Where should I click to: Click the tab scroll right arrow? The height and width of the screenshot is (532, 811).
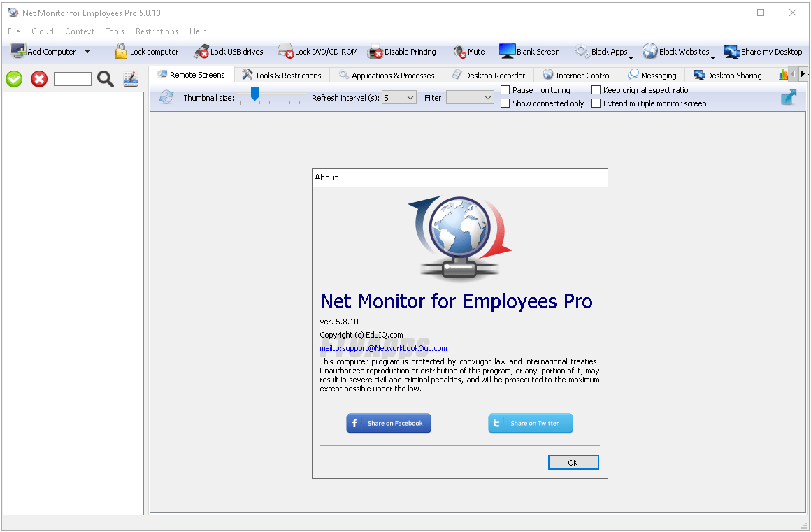pyautogui.click(x=803, y=74)
